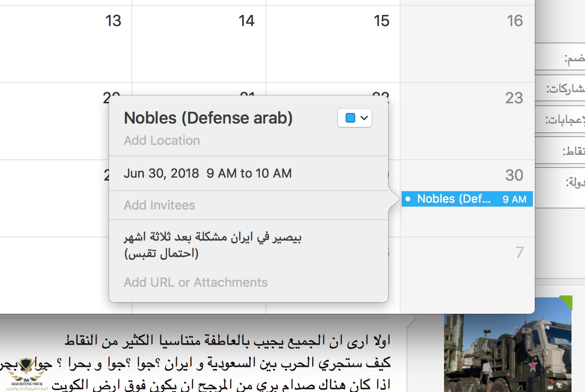Open the calendar color dropdown chevron

364,118
